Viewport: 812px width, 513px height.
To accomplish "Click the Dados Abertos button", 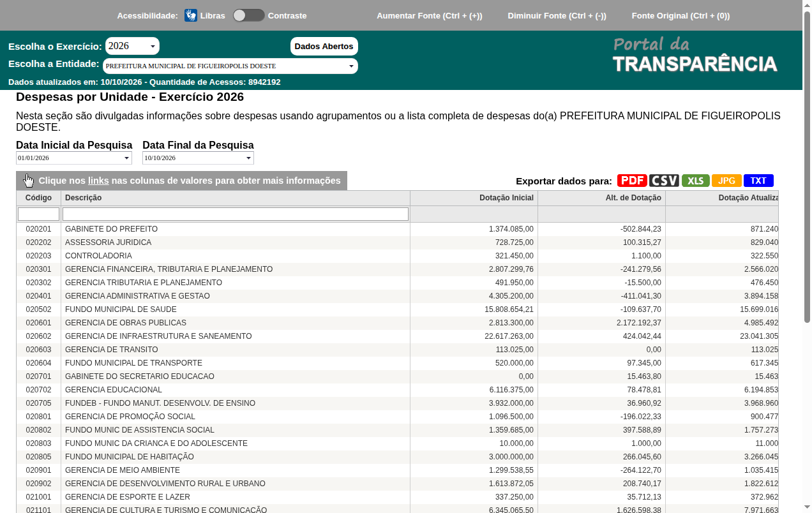I will point(324,46).
